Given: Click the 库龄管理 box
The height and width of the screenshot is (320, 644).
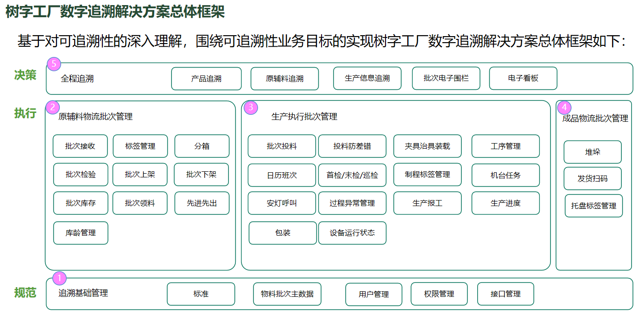Looking at the screenshot, I should [81, 232].
